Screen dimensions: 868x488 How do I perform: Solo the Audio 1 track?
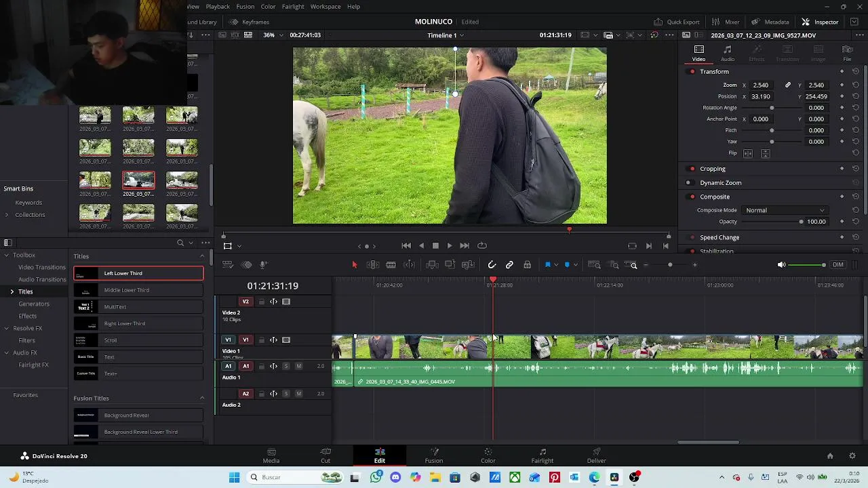[285, 367]
